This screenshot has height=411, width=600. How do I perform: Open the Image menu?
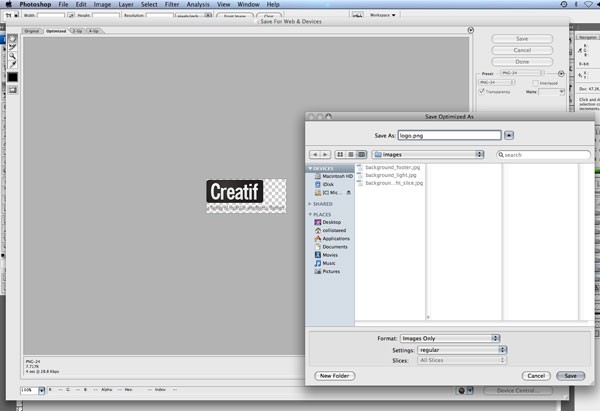[x=102, y=4]
